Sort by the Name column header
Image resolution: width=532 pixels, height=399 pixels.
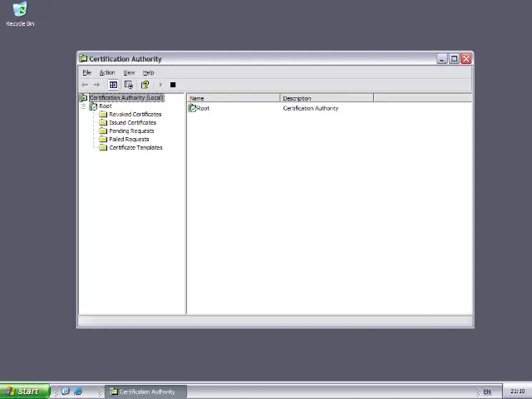pos(233,98)
